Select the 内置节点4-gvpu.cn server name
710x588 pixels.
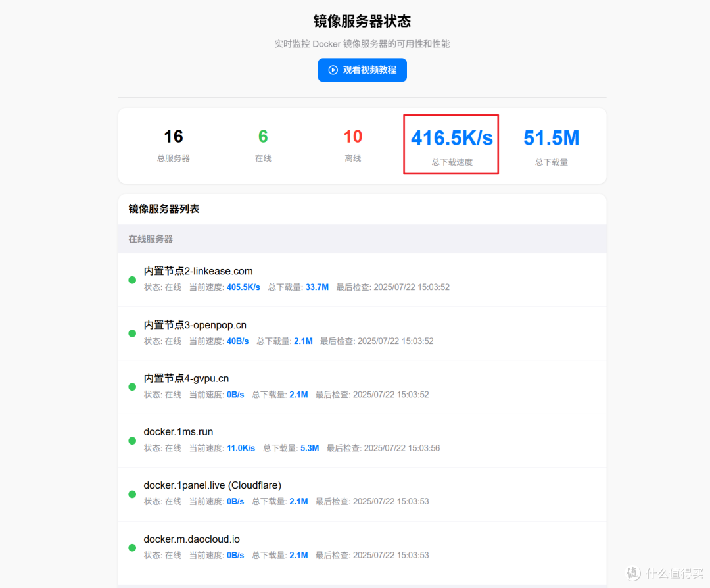click(186, 378)
